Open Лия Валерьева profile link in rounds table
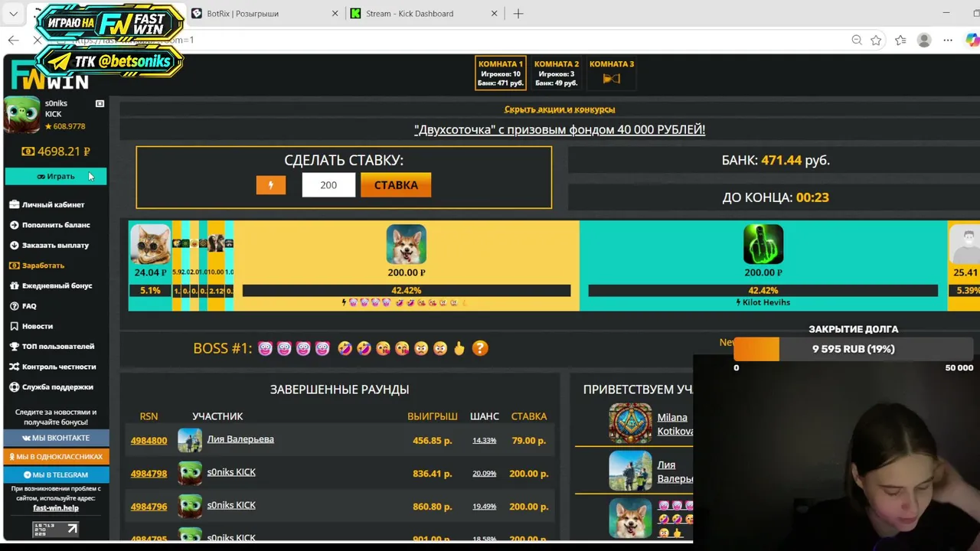The width and height of the screenshot is (980, 551). point(240,439)
